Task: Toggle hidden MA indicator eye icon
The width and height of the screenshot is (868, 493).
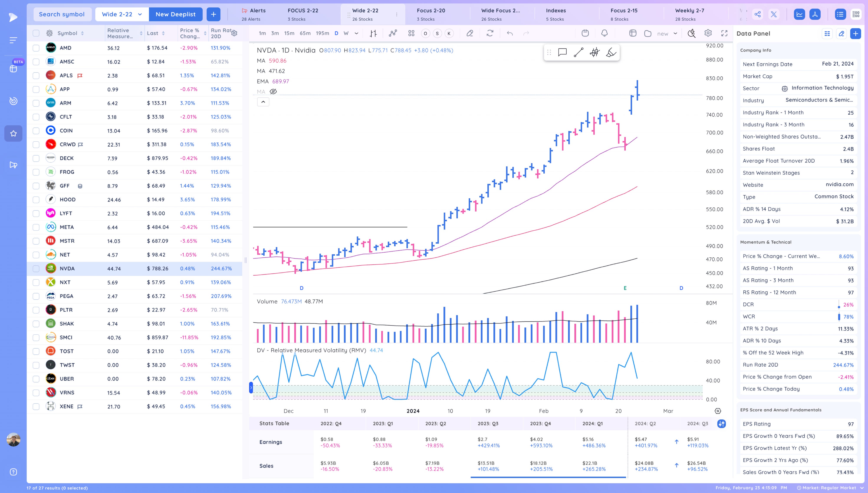Action: point(273,91)
